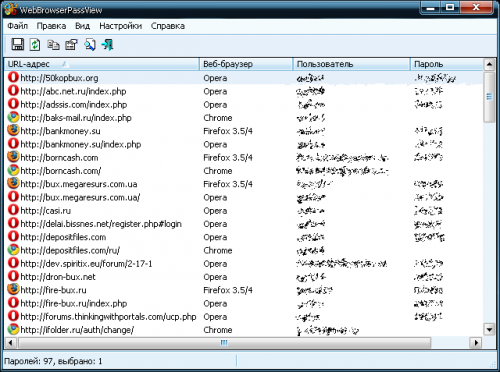Select row http://depositfiles.com

coord(244,237)
